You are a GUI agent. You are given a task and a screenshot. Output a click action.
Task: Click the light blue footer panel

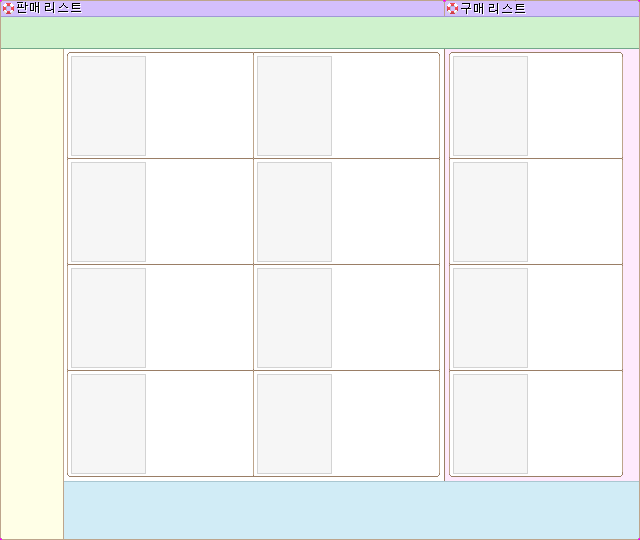351,510
